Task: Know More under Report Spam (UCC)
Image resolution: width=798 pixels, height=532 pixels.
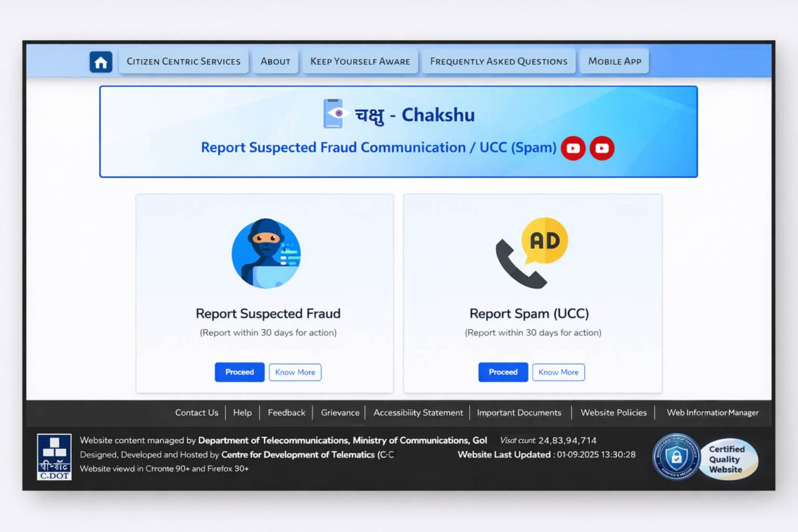Action: pyautogui.click(x=559, y=372)
